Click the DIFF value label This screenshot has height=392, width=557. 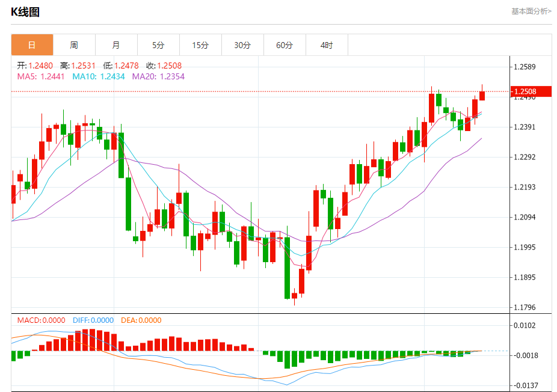[x=93, y=320]
